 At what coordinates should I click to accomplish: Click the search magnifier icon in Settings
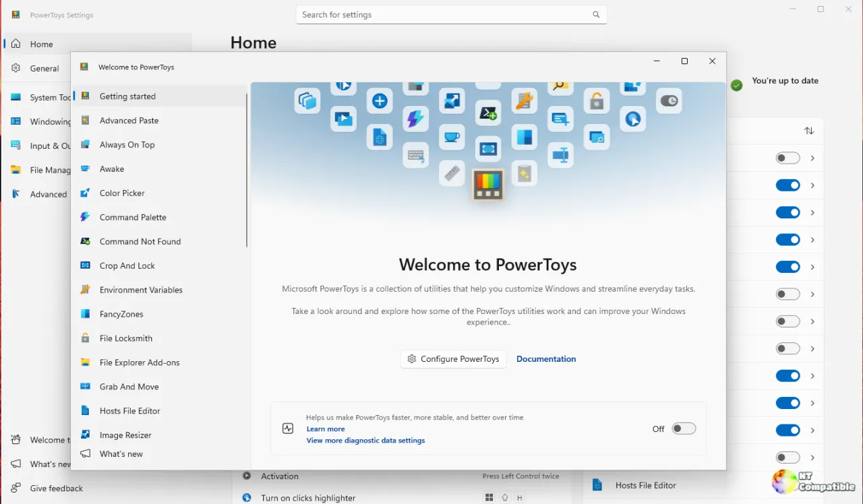coord(596,15)
